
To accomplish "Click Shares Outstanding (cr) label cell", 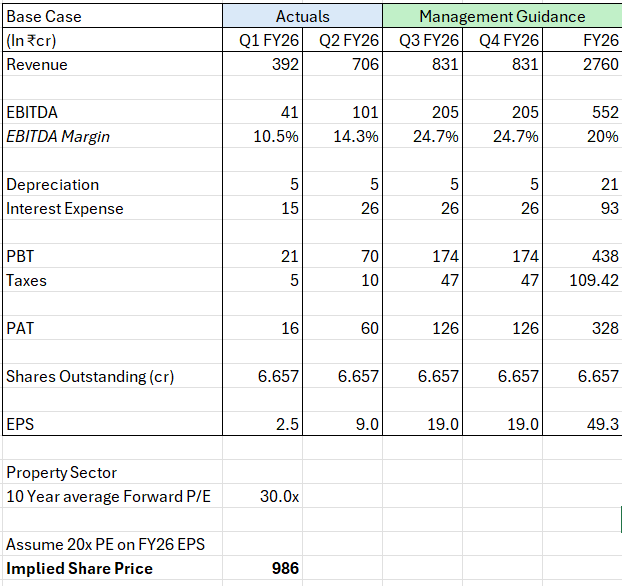I will coord(91,376).
